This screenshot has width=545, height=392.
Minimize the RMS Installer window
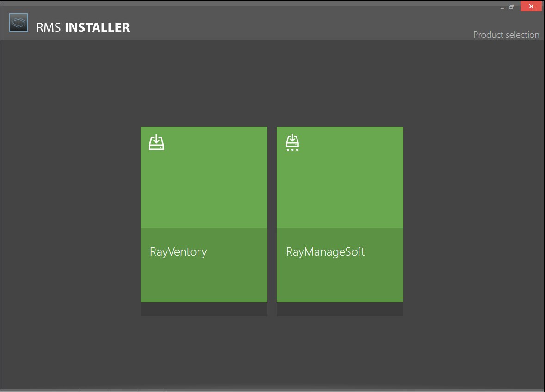point(502,7)
